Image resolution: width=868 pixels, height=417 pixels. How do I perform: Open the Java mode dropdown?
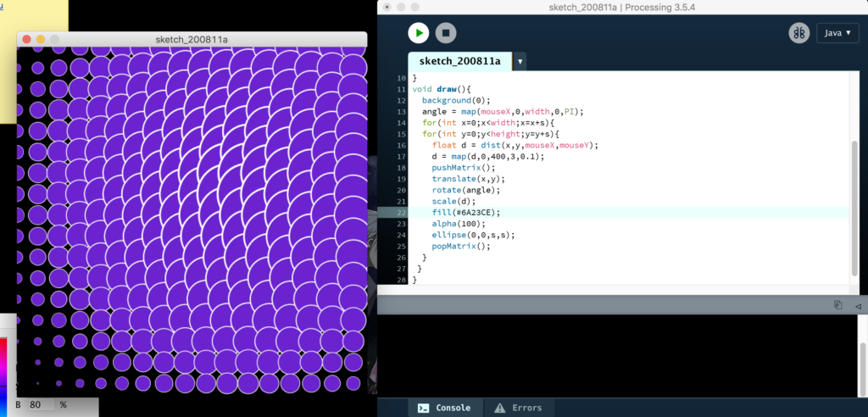pyautogui.click(x=836, y=33)
